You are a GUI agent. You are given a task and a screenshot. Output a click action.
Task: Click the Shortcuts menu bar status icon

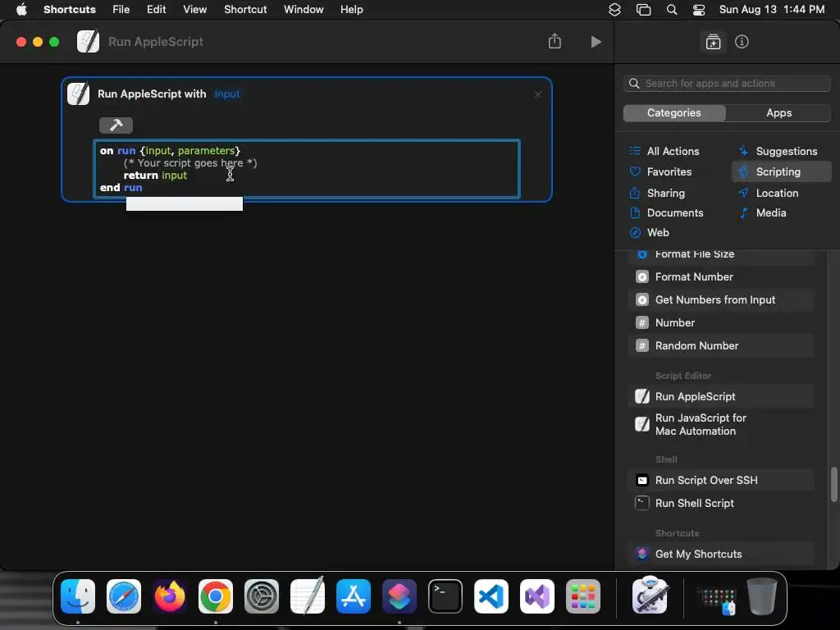click(x=614, y=10)
